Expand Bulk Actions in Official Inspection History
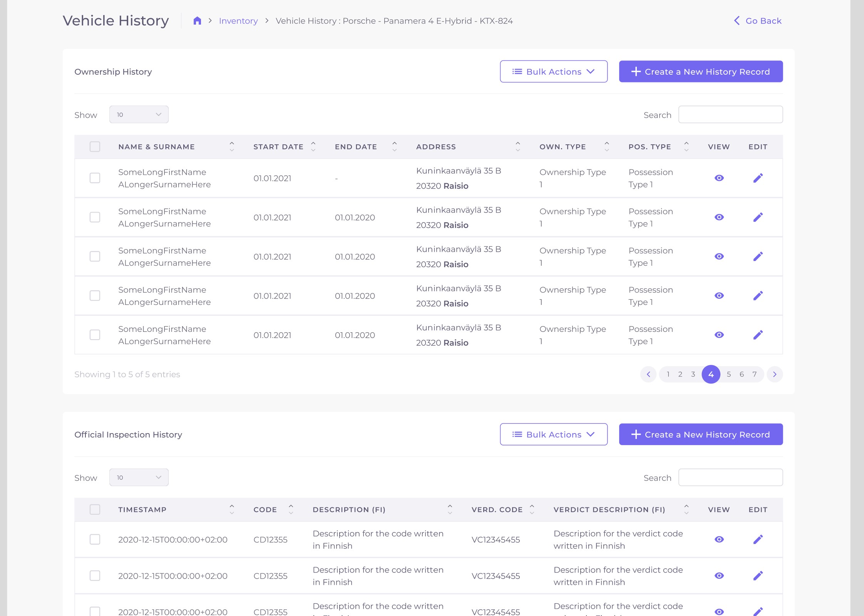This screenshot has height=616, width=864. 553,434
